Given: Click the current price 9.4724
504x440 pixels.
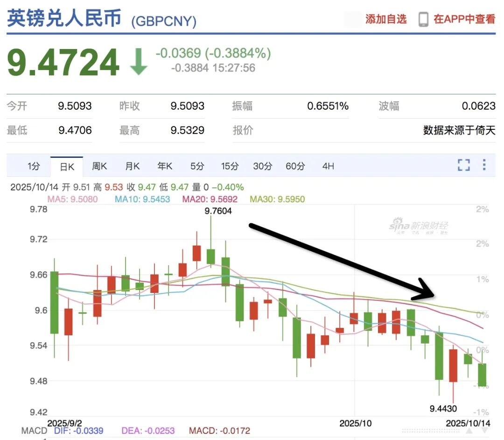Looking at the screenshot, I should [63, 62].
